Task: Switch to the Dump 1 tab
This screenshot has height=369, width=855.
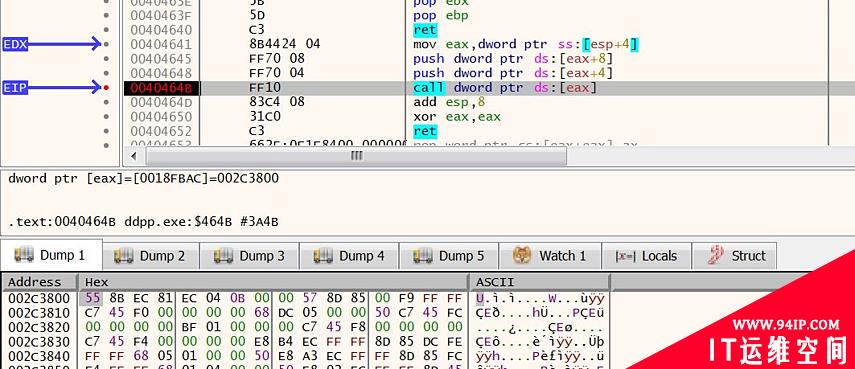Action: tap(51, 255)
